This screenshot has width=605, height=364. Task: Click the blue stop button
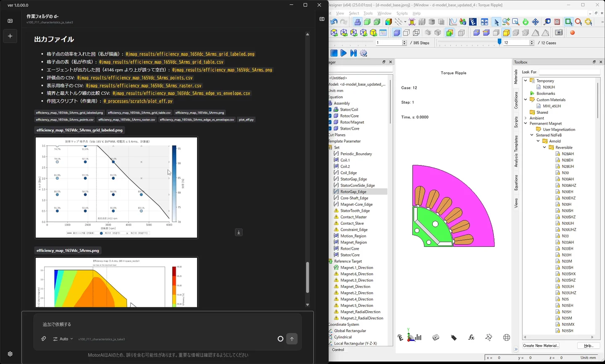point(334,53)
